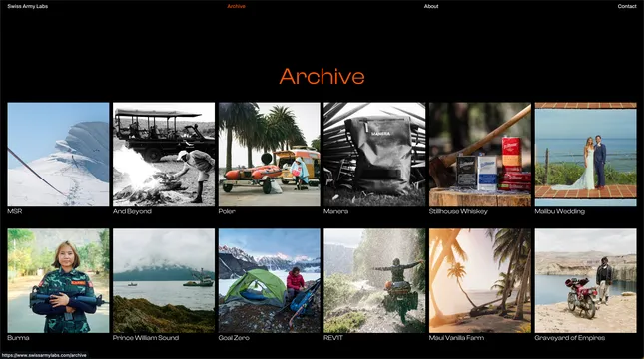
Task: Click the REV'IT caption label
Action: (x=333, y=338)
